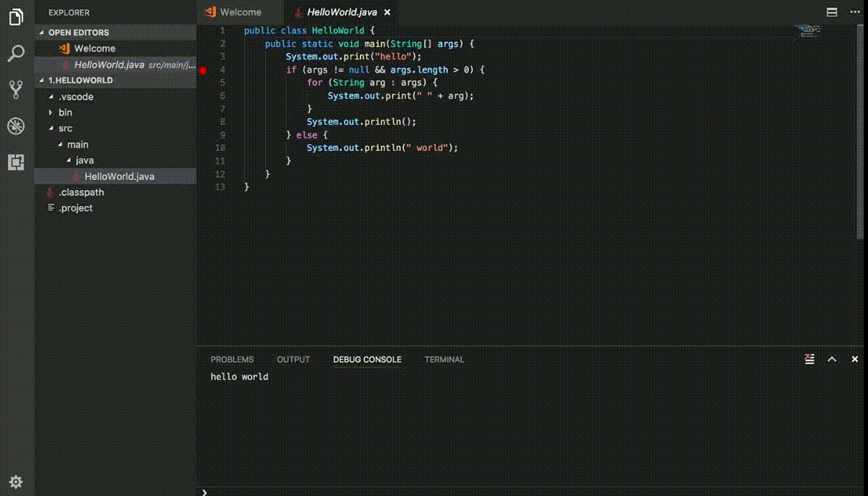Switch to the Problems tab
Image resolution: width=868 pixels, height=496 pixels.
point(232,359)
